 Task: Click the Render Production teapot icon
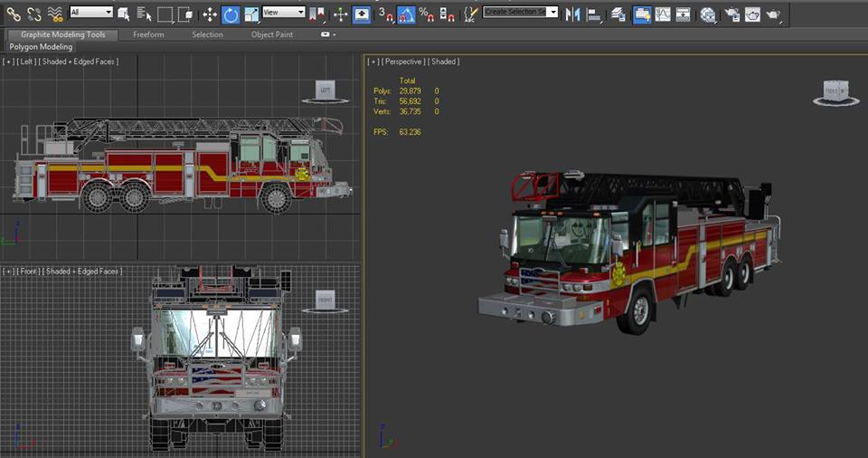tap(774, 14)
